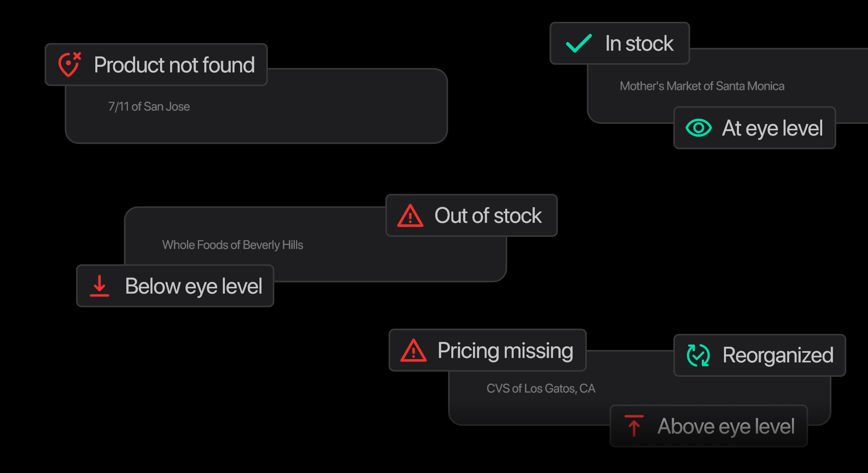Click the red location pin icon
The width and height of the screenshot is (868, 473).
[70, 64]
